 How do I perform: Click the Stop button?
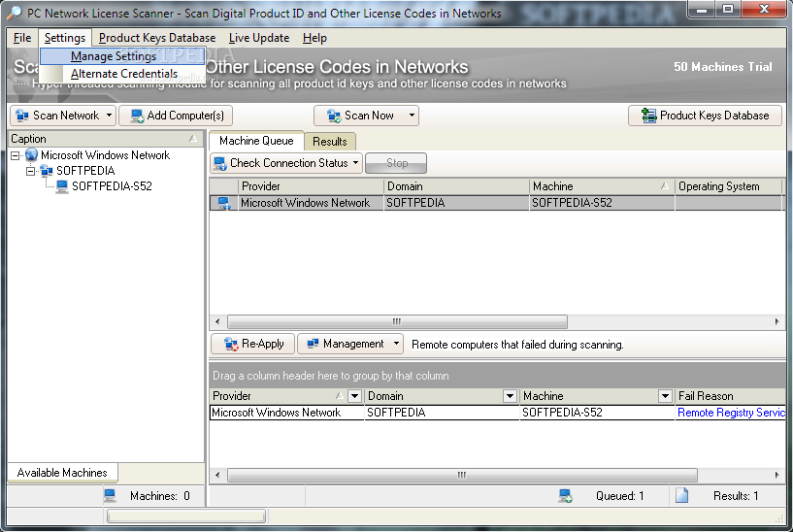pyautogui.click(x=396, y=163)
